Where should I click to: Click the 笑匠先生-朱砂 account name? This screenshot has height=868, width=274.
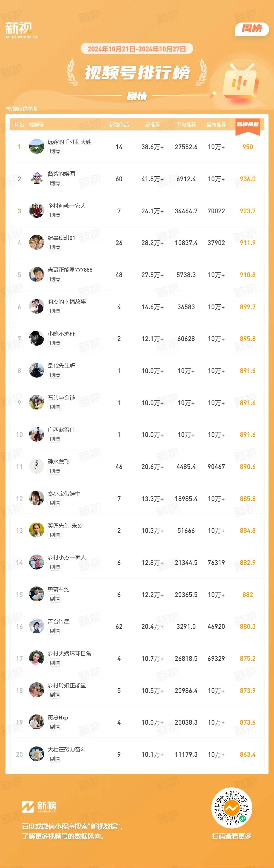coord(65,526)
